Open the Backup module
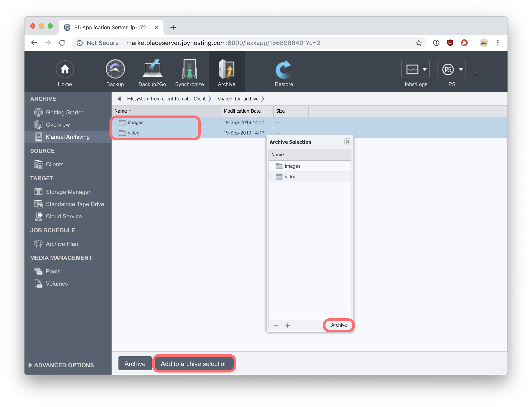 pyautogui.click(x=115, y=73)
